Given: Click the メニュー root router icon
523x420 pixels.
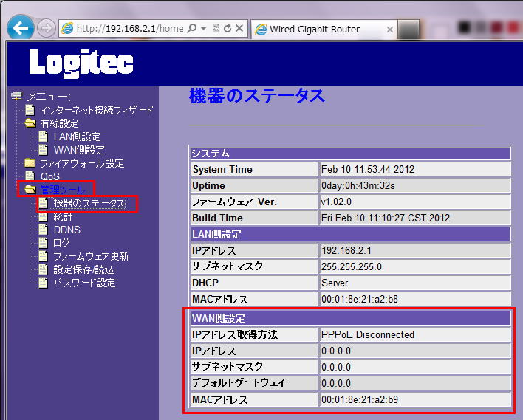Looking at the screenshot, I should point(16,96).
